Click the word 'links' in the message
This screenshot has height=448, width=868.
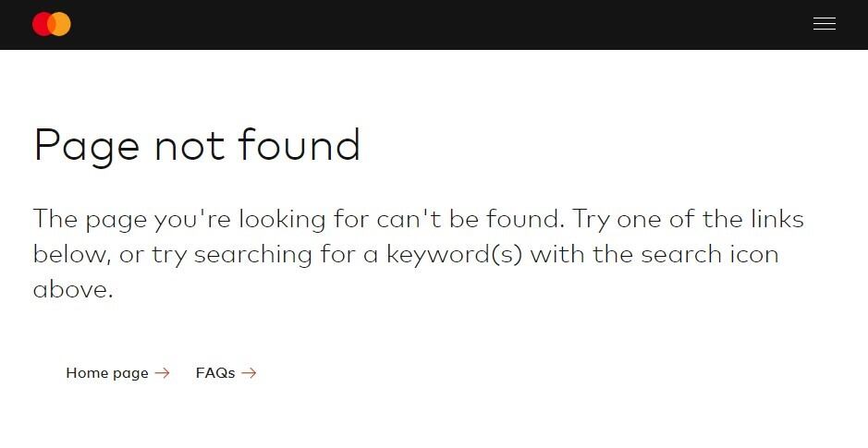click(777, 220)
